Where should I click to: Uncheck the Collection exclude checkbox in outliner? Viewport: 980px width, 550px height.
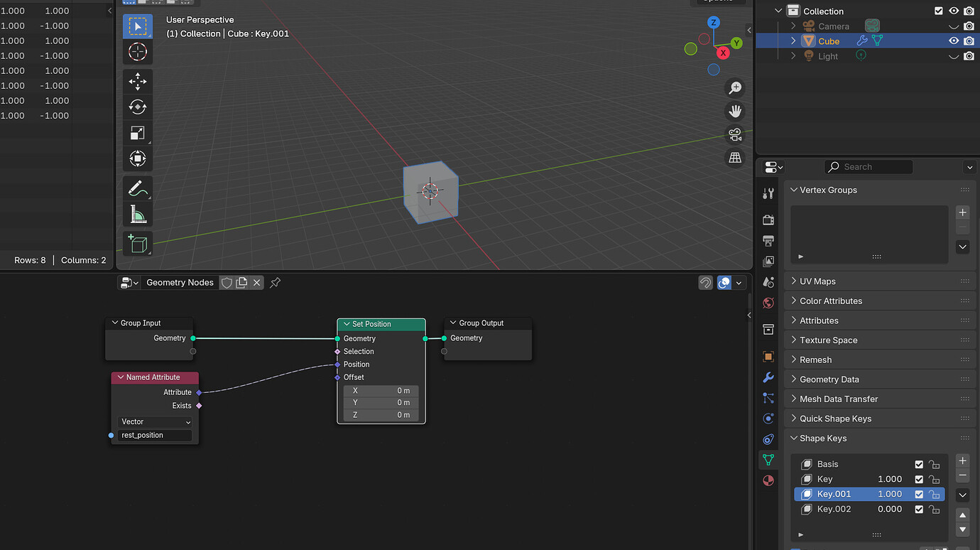[939, 11]
